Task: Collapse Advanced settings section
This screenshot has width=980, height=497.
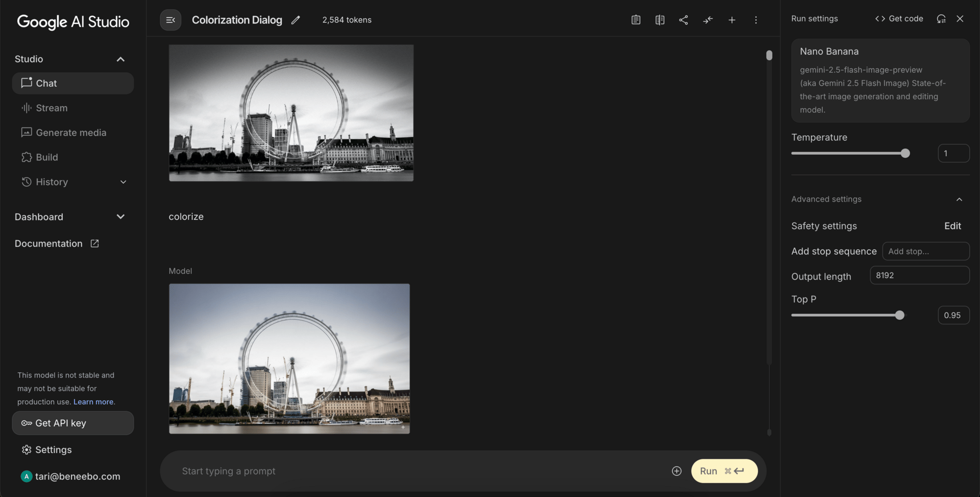Action: (959, 200)
